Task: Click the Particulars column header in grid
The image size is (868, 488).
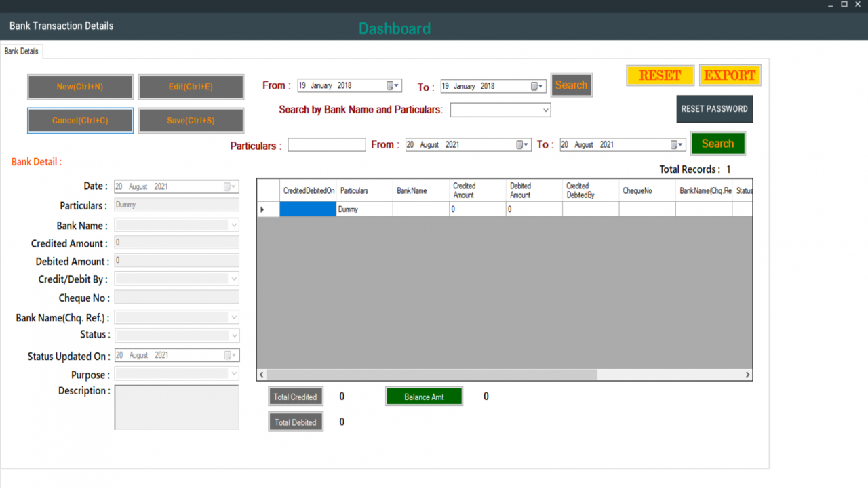Action: pos(364,190)
